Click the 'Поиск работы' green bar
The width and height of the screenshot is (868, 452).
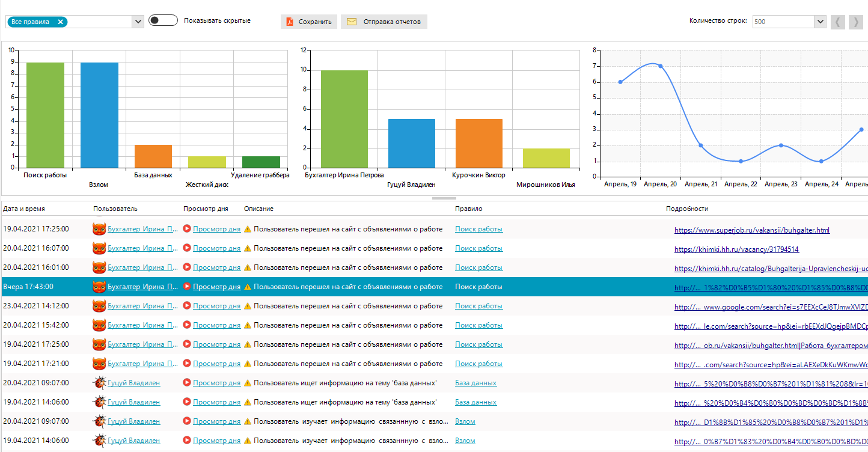45,115
